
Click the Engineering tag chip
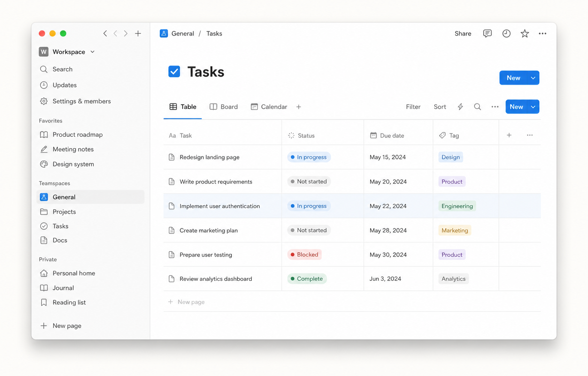coord(457,206)
